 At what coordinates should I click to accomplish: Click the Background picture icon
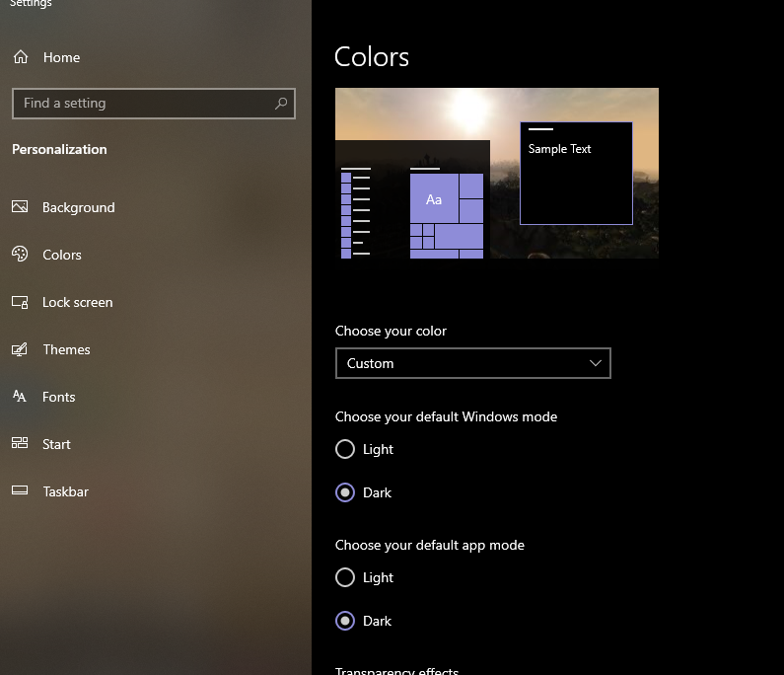coord(20,207)
